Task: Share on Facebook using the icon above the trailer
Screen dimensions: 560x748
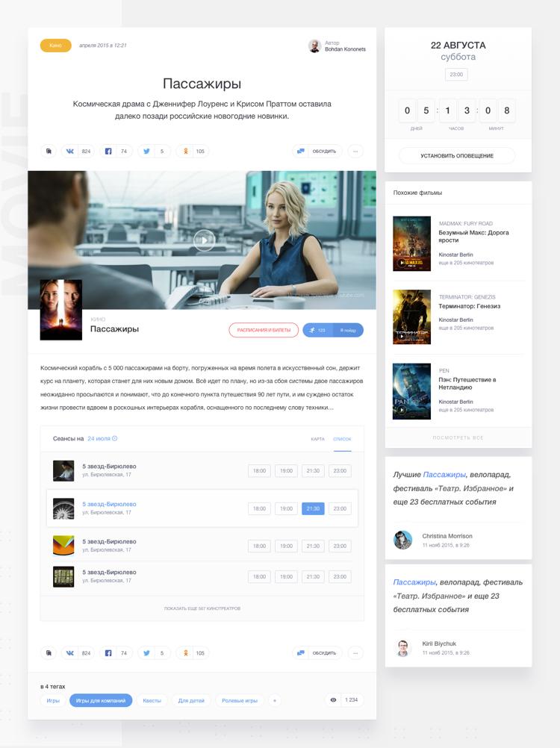Action: (108, 152)
